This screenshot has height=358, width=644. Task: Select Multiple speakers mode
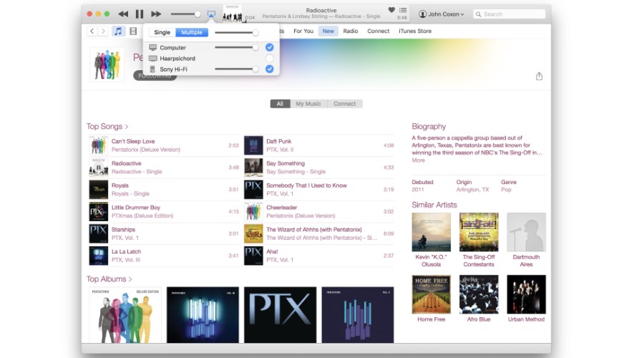pos(192,32)
